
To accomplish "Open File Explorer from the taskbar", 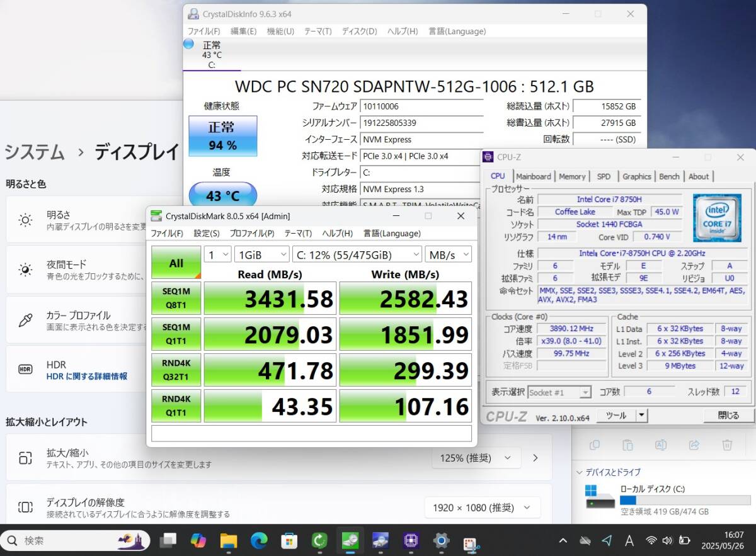I will 228,540.
